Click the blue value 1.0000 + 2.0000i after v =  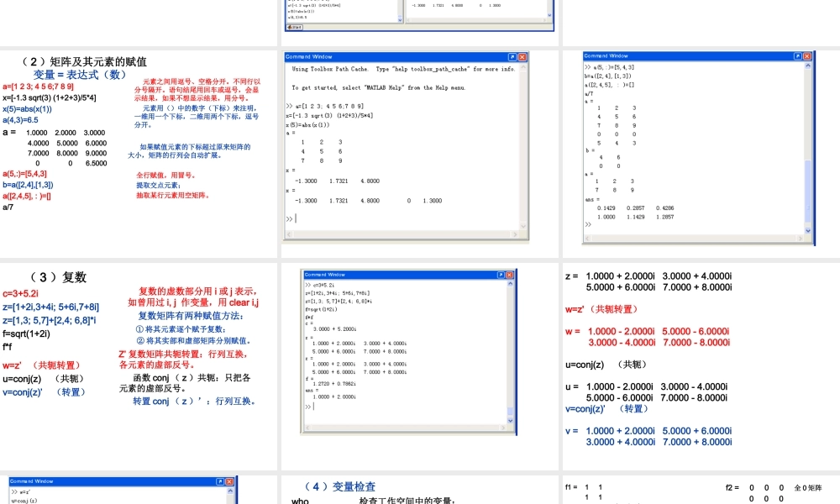[x=621, y=431]
